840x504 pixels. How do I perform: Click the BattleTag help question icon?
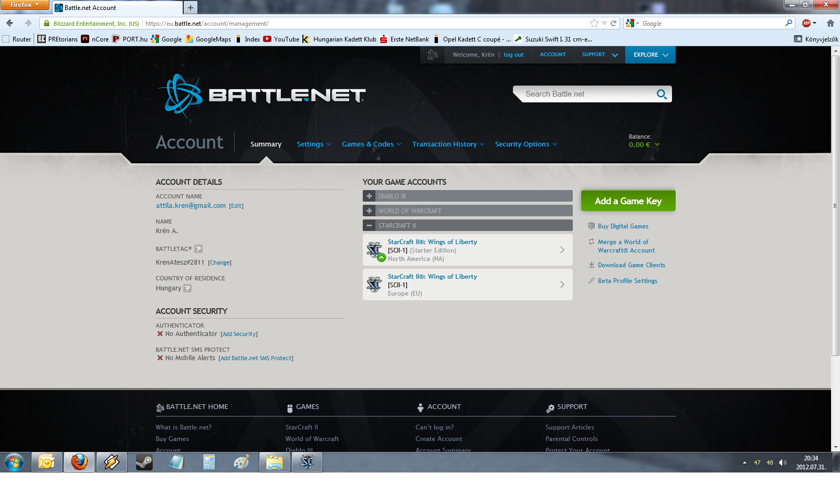(x=198, y=249)
